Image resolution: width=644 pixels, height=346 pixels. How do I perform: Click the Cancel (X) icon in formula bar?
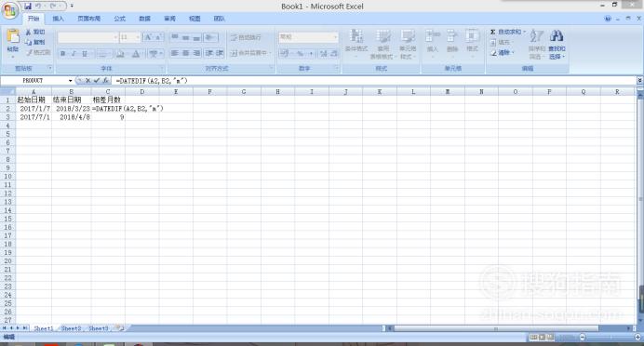[87, 81]
